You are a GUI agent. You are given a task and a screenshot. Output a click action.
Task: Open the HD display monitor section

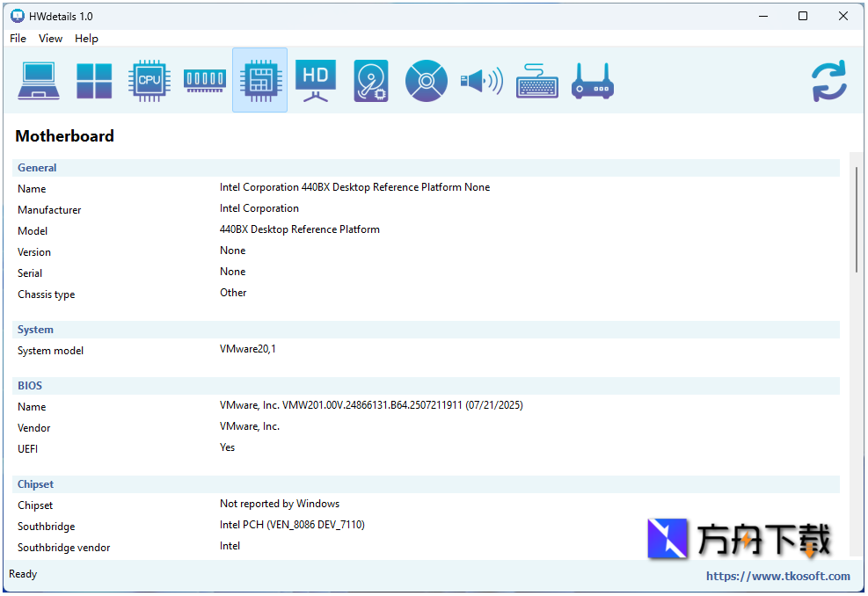316,81
